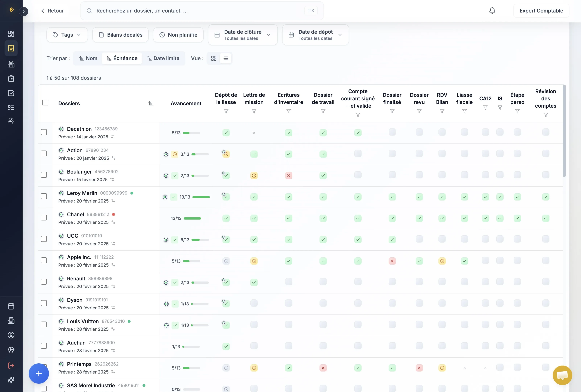Open the Tags dropdown filter

67,35
